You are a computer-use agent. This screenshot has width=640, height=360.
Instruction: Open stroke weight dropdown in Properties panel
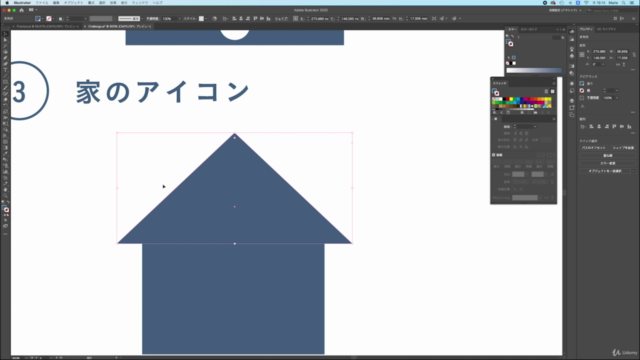[x=616, y=91]
